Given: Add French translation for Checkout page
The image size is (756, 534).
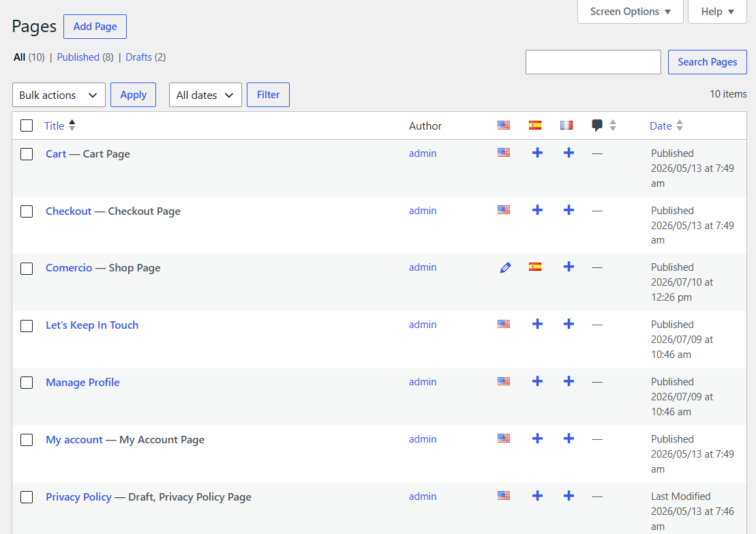Looking at the screenshot, I should [x=569, y=210].
